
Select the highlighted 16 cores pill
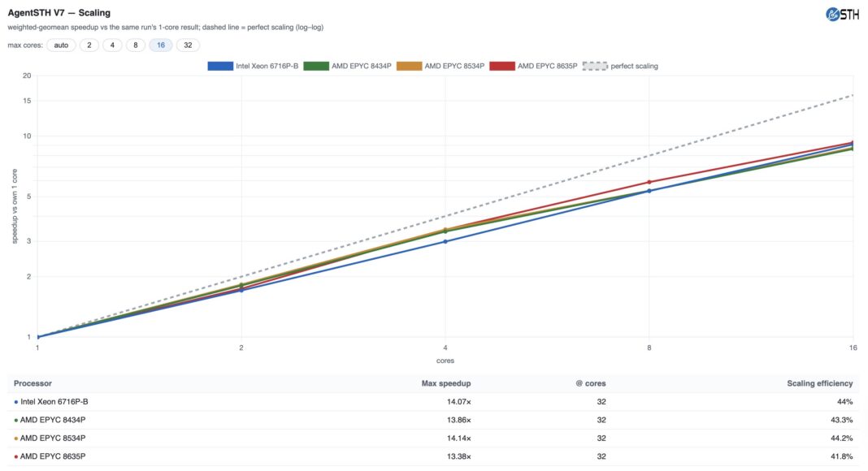click(x=161, y=45)
